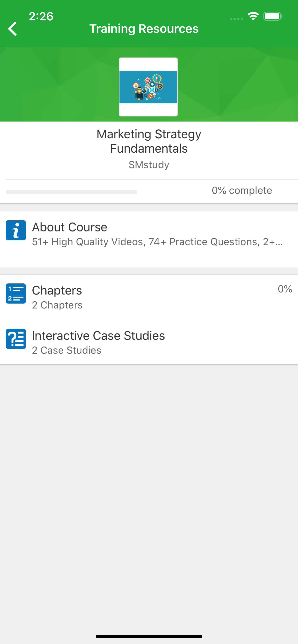The image size is (298, 644).
Task: Click the blue info icon
Action: point(16,230)
